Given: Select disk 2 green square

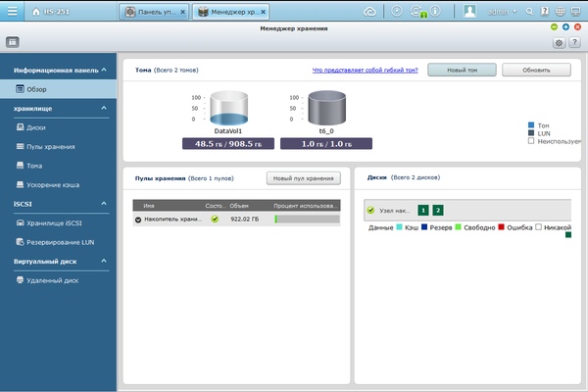Looking at the screenshot, I should point(438,210).
